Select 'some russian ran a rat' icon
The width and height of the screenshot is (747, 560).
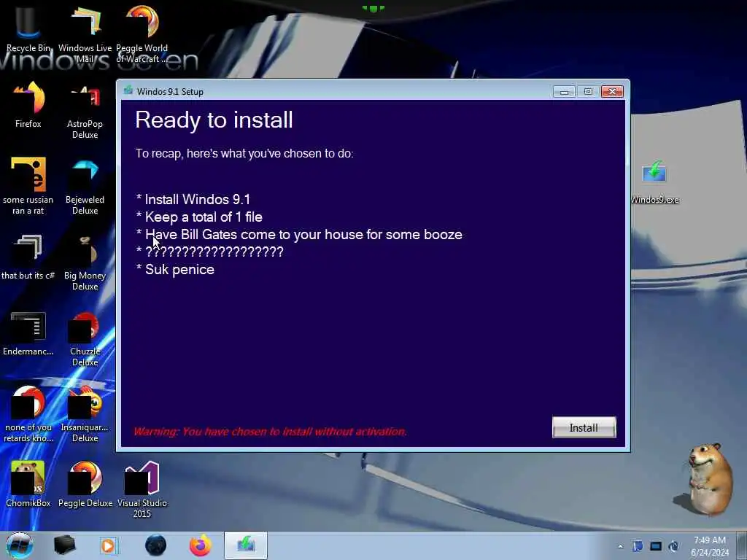[x=28, y=186]
